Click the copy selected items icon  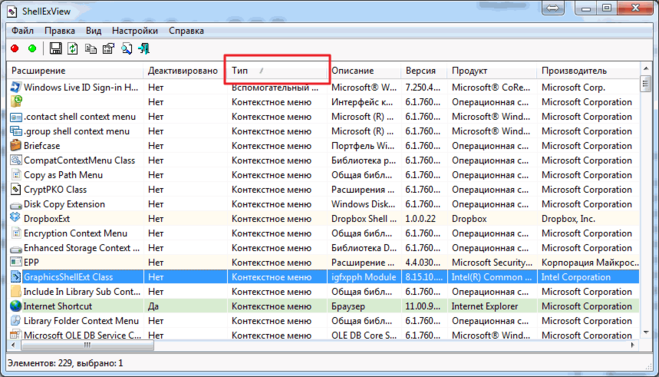click(x=91, y=49)
